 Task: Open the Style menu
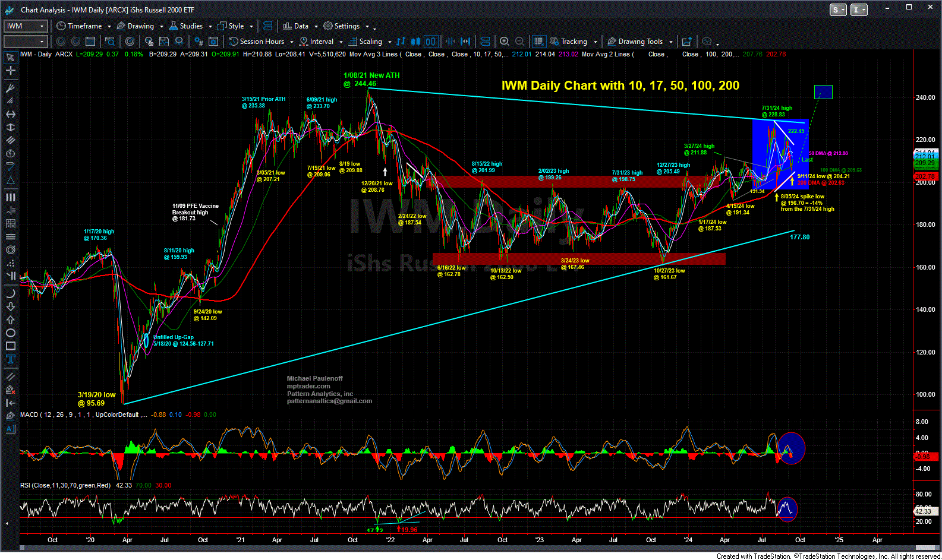tap(231, 26)
